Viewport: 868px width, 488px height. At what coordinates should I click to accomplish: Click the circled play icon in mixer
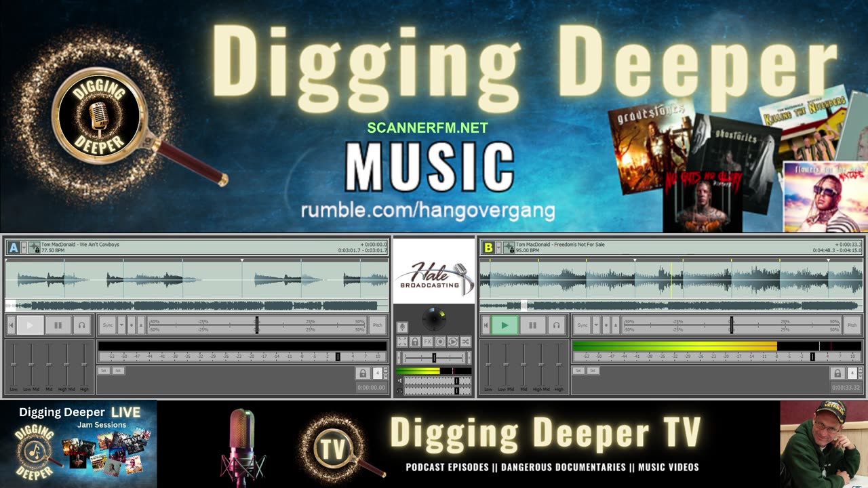pos(453,342)
